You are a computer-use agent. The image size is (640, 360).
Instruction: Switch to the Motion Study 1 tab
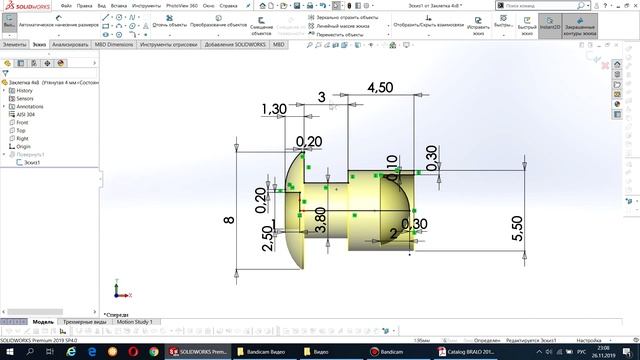pyautogui.click(x=135, y=322)
